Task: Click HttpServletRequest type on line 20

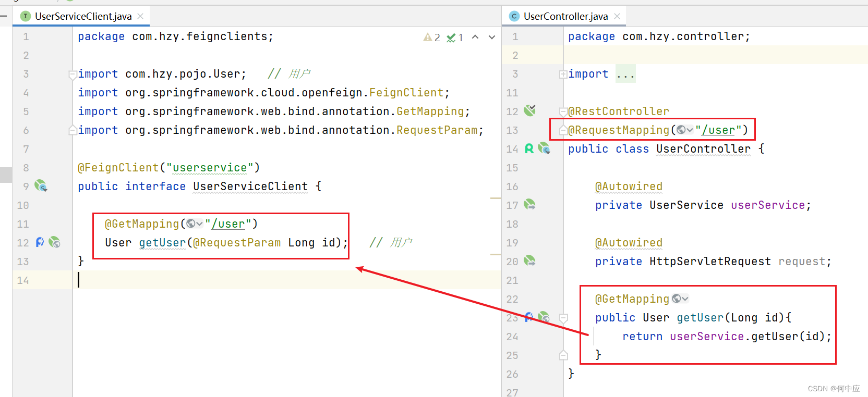Action: pyautogui.click(x=710, y=262)
